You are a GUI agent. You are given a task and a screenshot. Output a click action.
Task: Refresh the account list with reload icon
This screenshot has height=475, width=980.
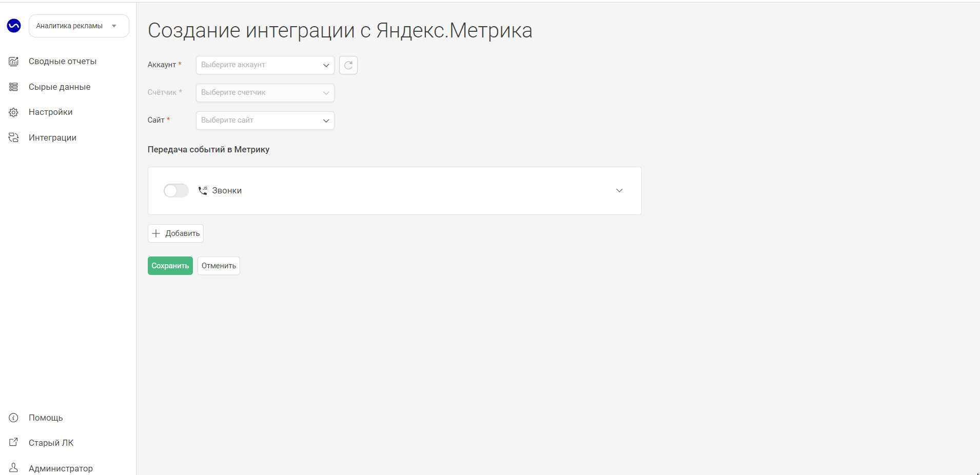348,65
